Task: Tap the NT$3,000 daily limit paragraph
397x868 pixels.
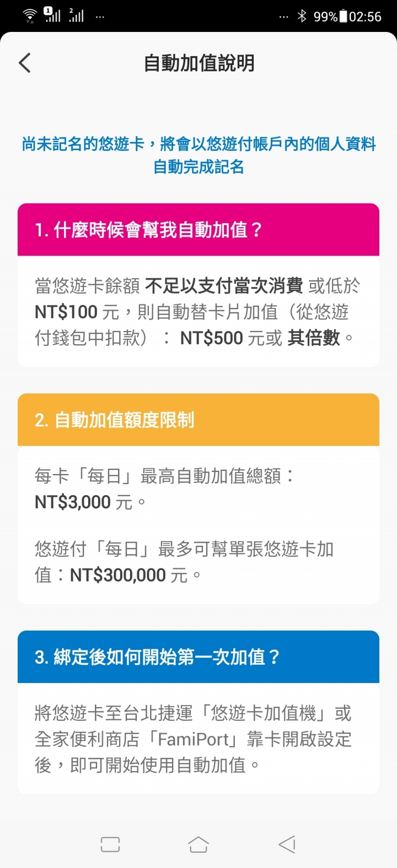Action: [x=165, y=489]
